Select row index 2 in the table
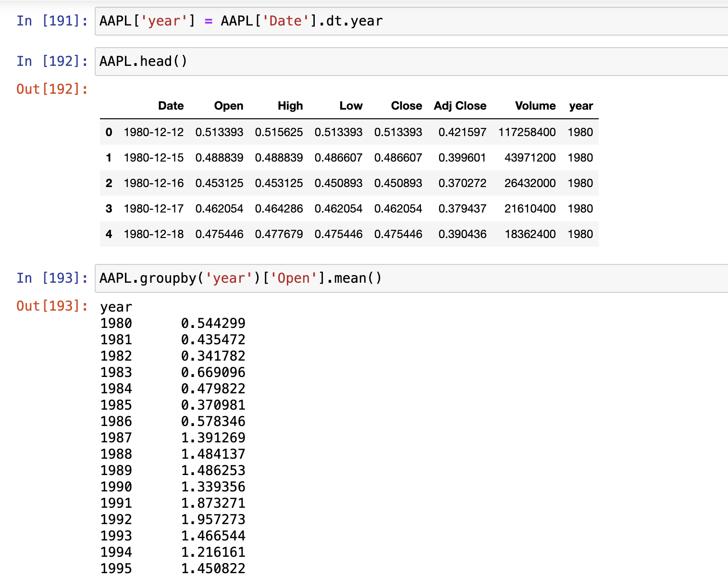 click(x=109, y=183)
